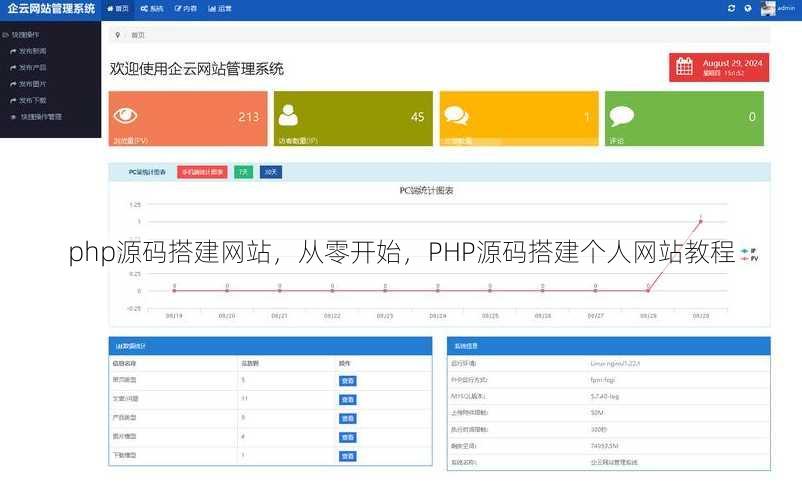
Task: Click the speech bubble icon on green card
Action: click(621, 116)
